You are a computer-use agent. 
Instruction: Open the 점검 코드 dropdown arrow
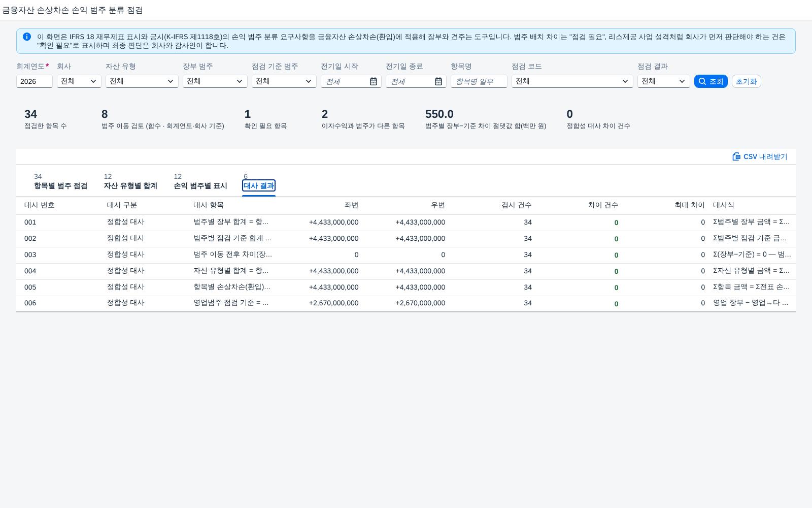click(x=625, y=81)
